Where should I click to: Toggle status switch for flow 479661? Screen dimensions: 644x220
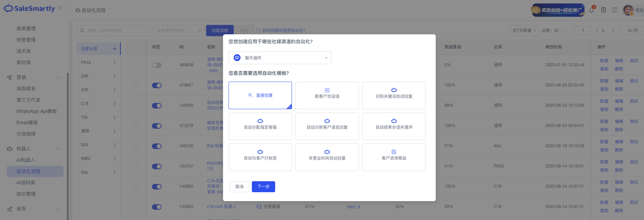(x=157, y=85)
